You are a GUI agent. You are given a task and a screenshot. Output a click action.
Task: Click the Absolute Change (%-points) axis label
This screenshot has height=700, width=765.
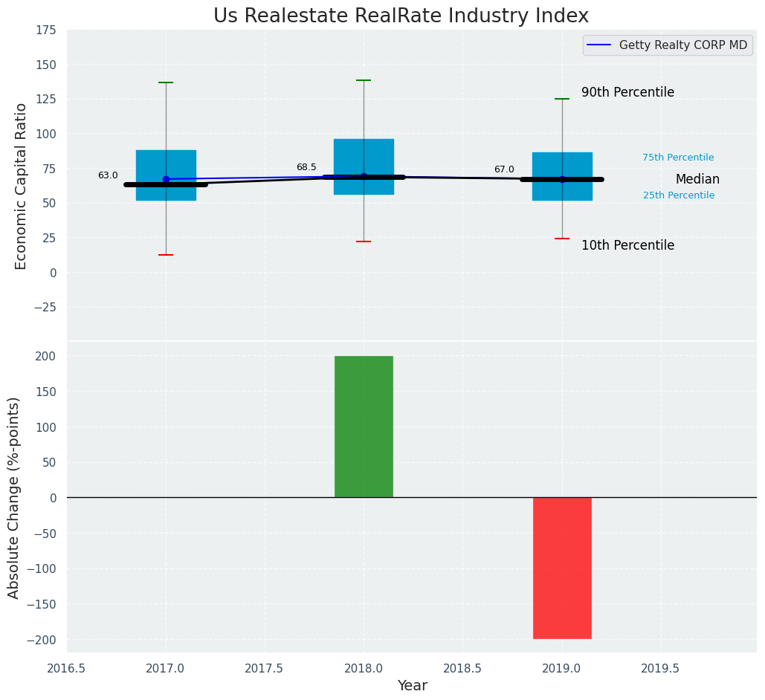pyautogui.click(x=14, y=497)
